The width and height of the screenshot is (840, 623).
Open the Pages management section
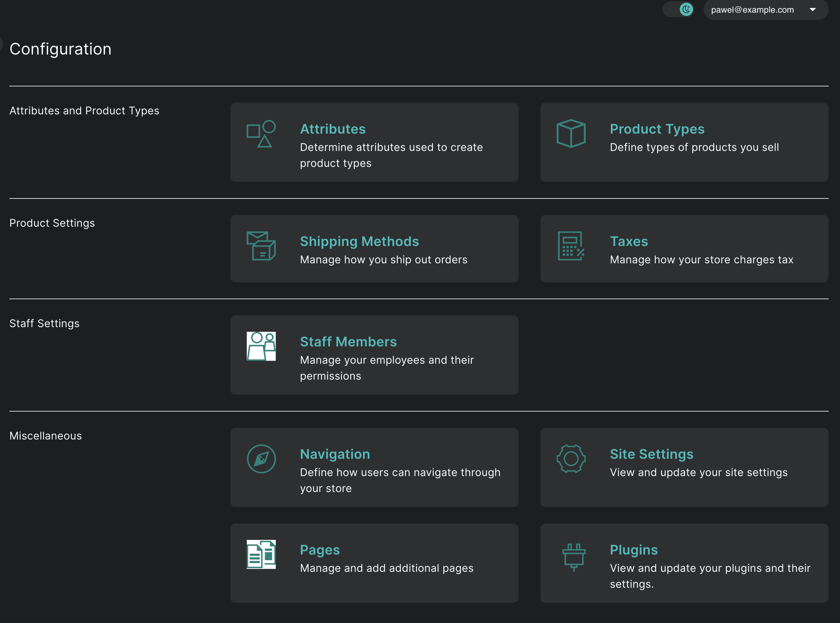click(x=320, y=550)
